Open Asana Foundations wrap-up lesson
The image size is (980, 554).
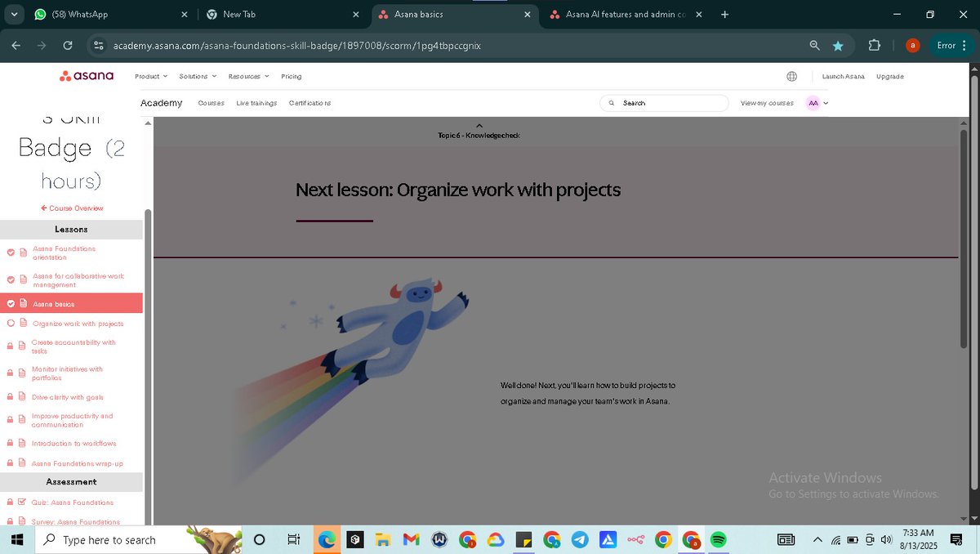(x=77, y=463)
